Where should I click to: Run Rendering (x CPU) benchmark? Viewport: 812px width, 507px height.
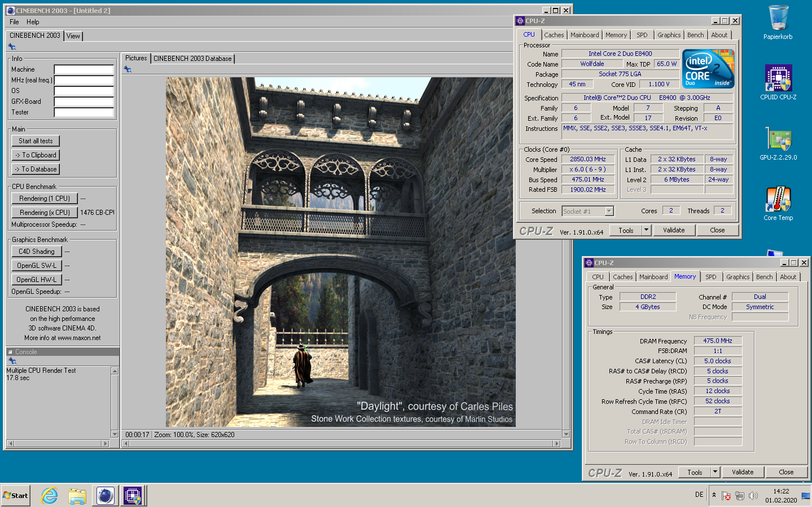coord(45,213)
